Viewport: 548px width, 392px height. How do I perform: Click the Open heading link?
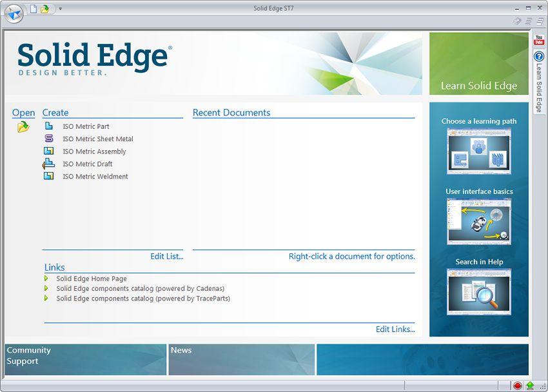(x=23, y=113)
